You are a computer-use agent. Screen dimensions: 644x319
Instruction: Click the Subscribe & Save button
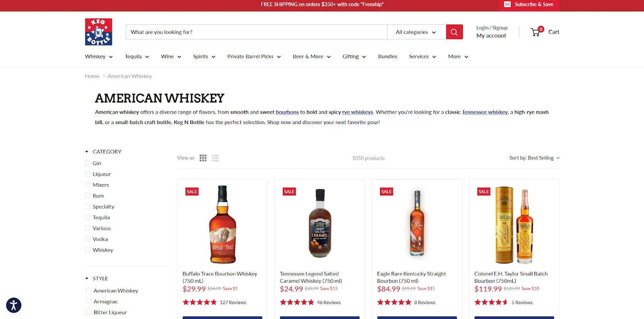[x=529, y=5]
